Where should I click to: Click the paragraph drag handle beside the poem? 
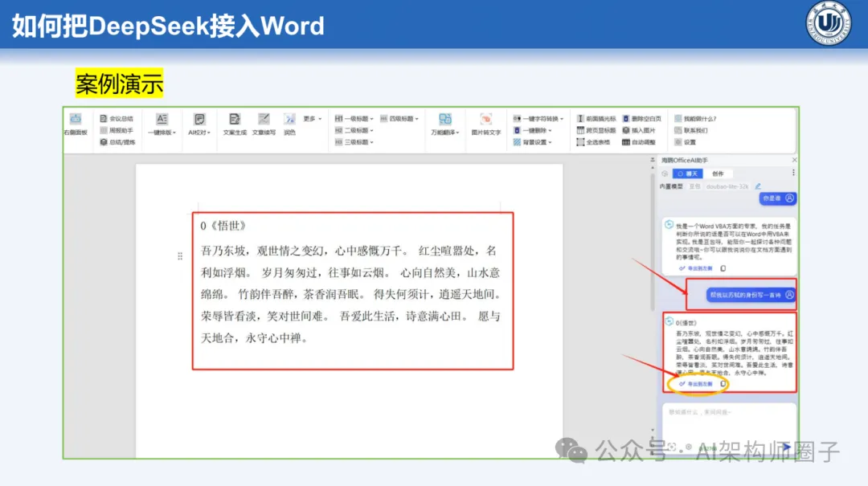point(180,255)
